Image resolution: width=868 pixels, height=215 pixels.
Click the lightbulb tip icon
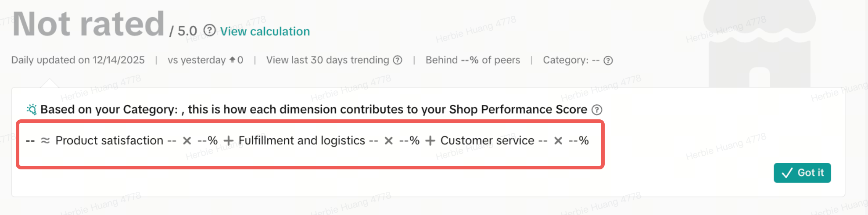click(x=32, y=109)
